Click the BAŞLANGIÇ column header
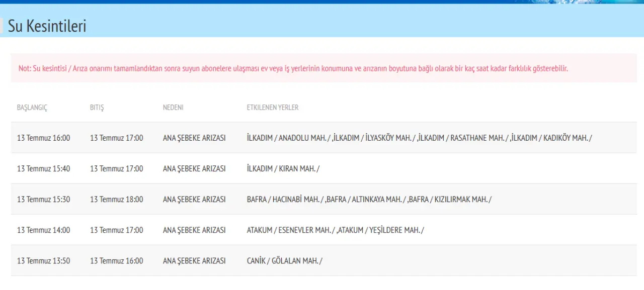The image size is (644, 290). pos(32,108)
